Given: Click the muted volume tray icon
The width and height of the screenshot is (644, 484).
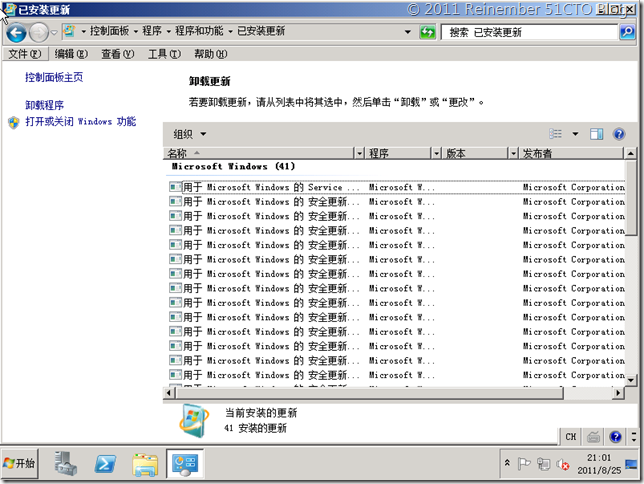Looking at the screenshot, I should (563, 464).
